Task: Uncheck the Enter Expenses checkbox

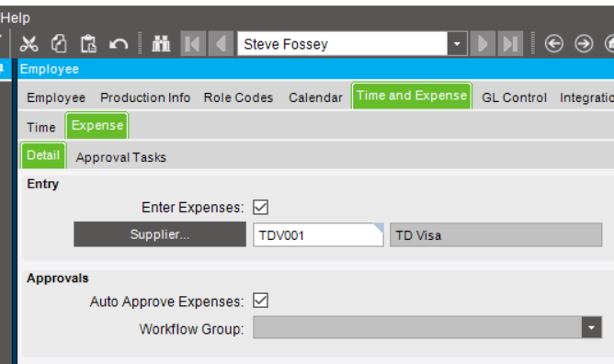Action: 260,207
